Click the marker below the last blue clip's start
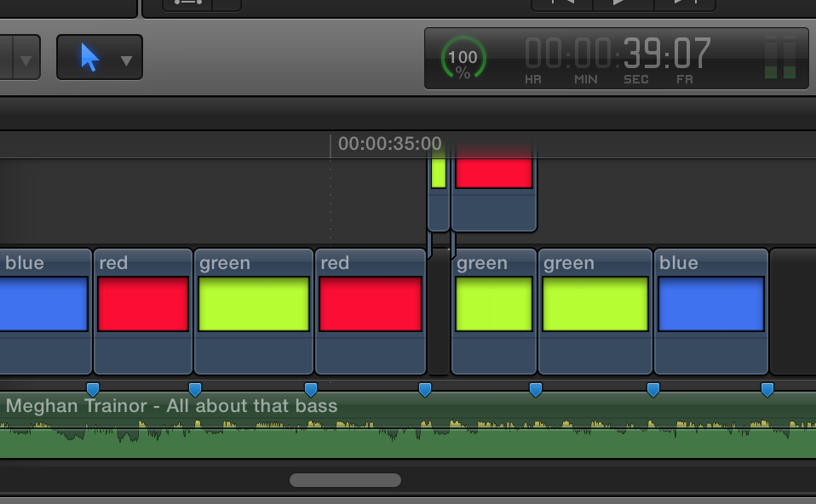 [653, 390]
